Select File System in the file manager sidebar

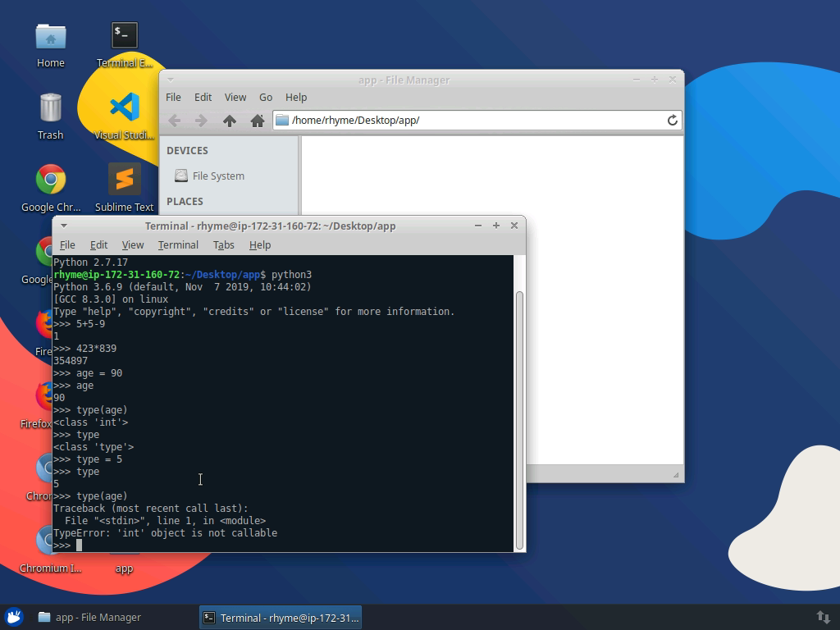click(x=212, y=176)
